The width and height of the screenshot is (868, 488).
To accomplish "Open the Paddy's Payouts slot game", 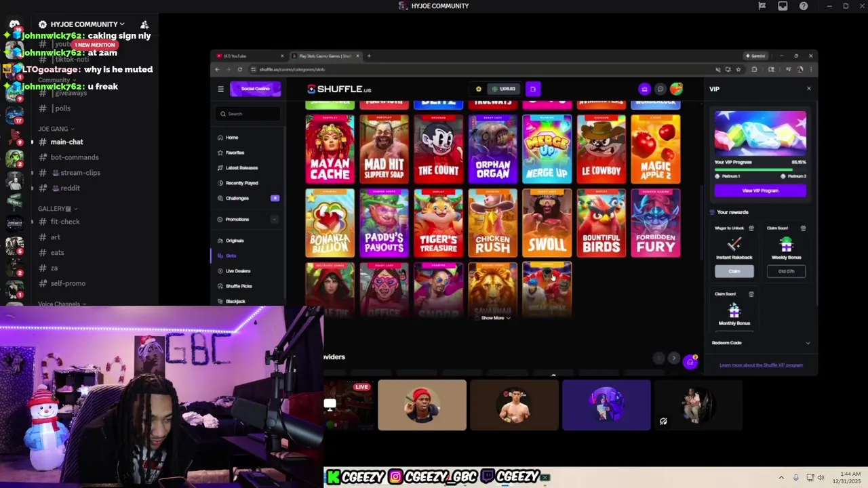I will click(x=384, y=223).
